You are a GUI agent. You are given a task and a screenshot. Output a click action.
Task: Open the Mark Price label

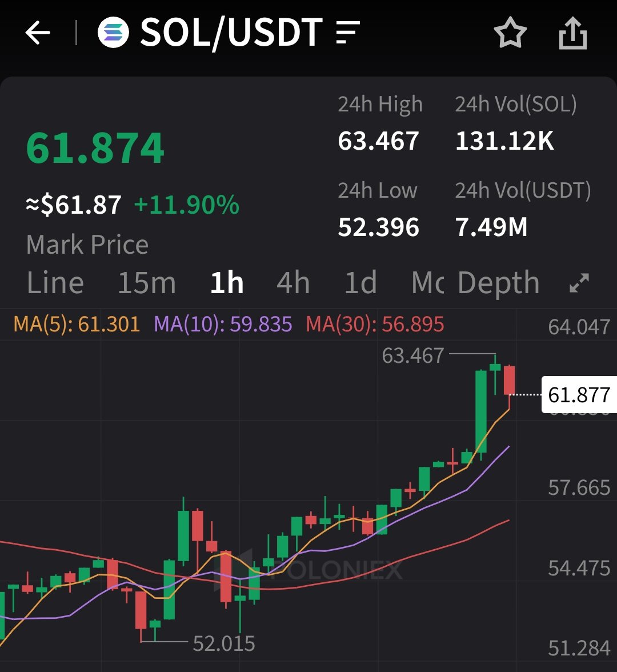[87, 245]
